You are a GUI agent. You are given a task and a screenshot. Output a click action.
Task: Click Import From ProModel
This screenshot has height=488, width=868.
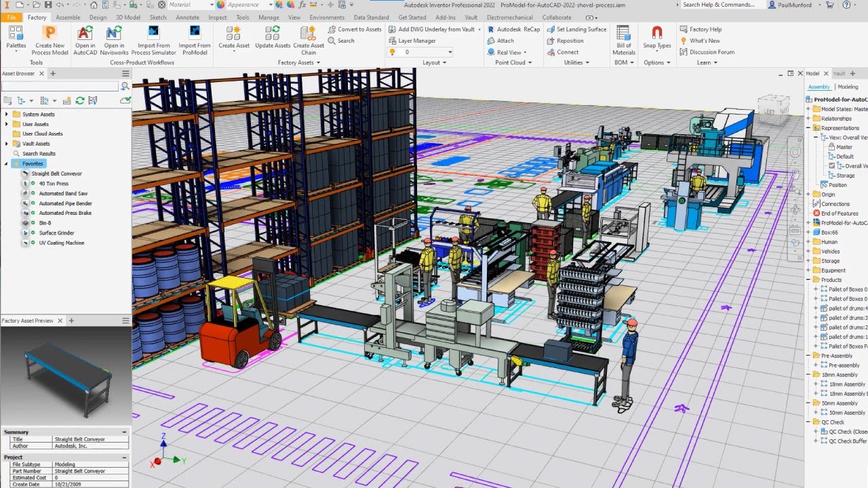tap(195, 39)
